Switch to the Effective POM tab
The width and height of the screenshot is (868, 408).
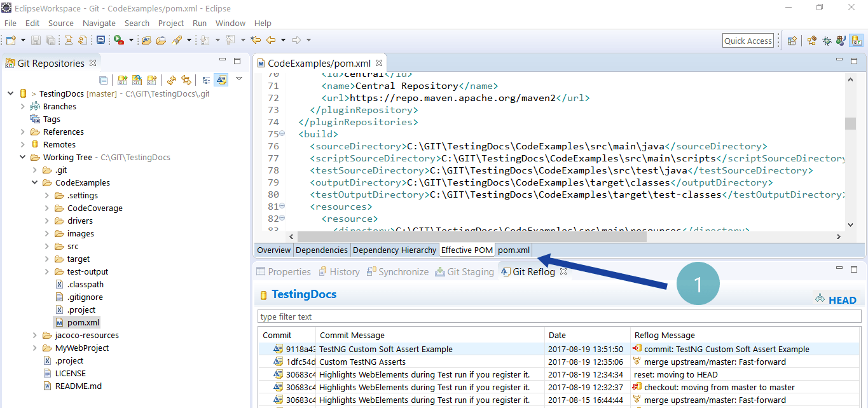[466, 250]
